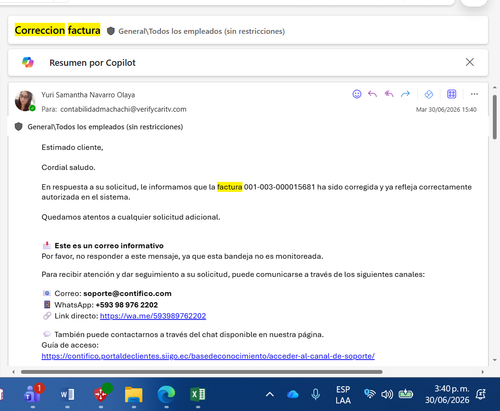Click the OneDrive cloud tray icon

(293, 395)
